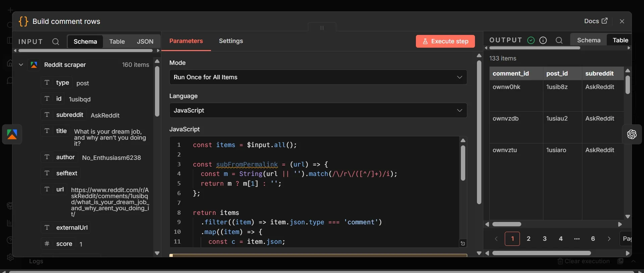
Task: Open the Language dropdown
Action: click(x=318, y=110)
